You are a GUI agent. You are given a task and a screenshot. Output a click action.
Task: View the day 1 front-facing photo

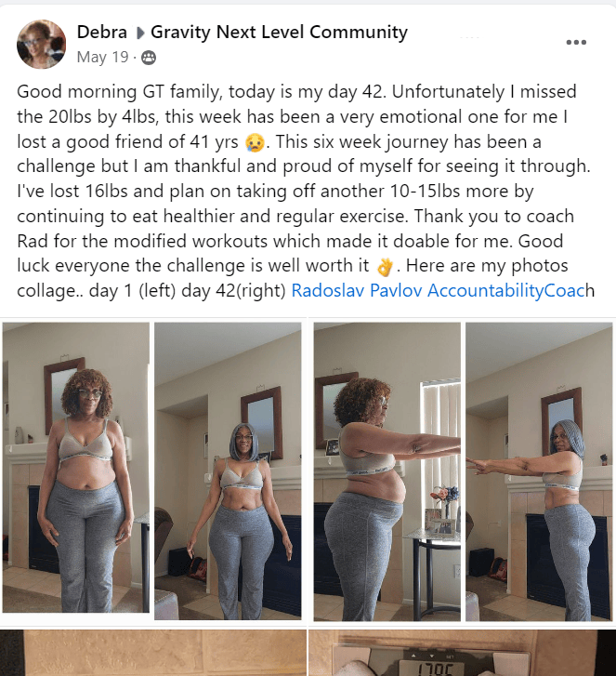(x=76, y=468)
